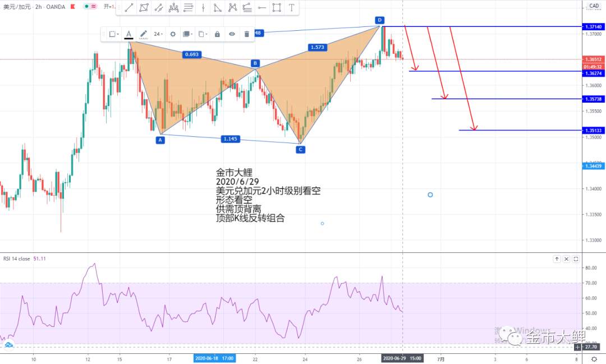606x364 pixels.
Task: Select the point C label of pattern
Action: pyautogui.click(x=300, y=149)
